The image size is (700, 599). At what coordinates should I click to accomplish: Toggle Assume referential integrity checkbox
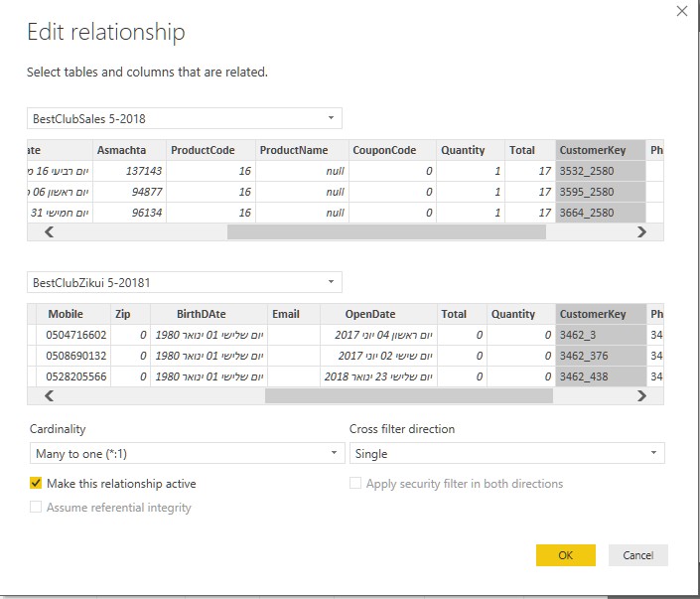click(x=36, y=507)
